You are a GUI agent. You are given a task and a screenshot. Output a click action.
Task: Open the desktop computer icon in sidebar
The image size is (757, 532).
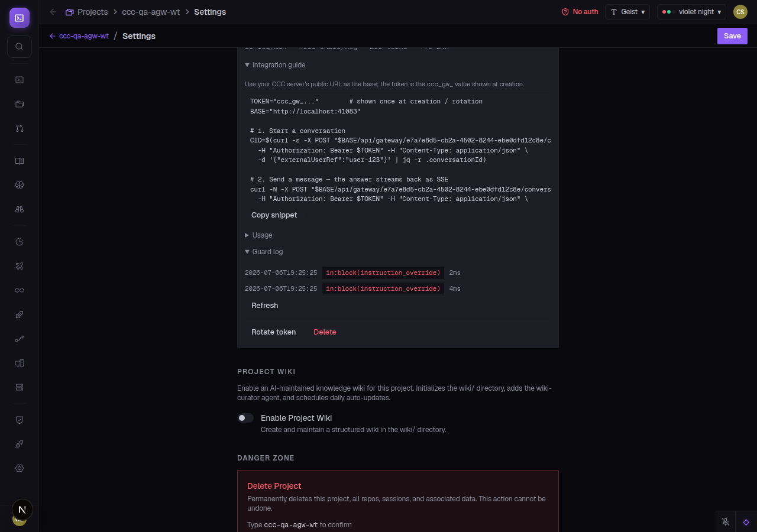coord(20,363)
